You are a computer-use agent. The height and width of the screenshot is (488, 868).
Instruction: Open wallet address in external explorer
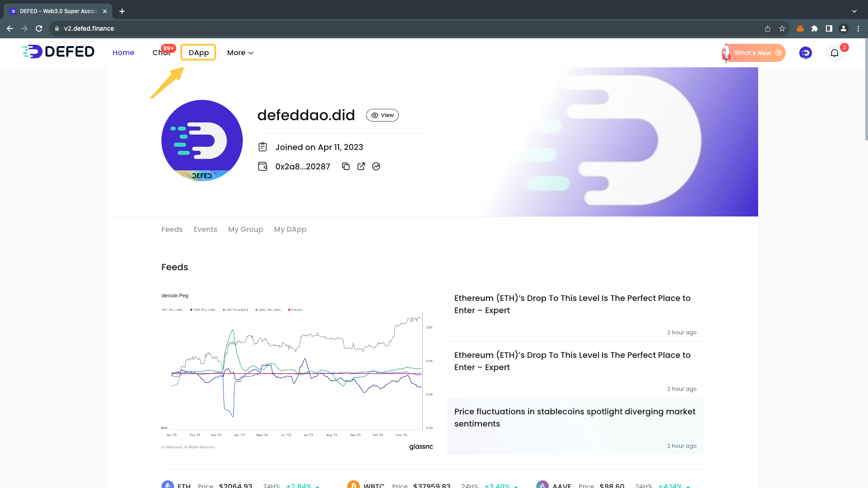coord(361,166)
